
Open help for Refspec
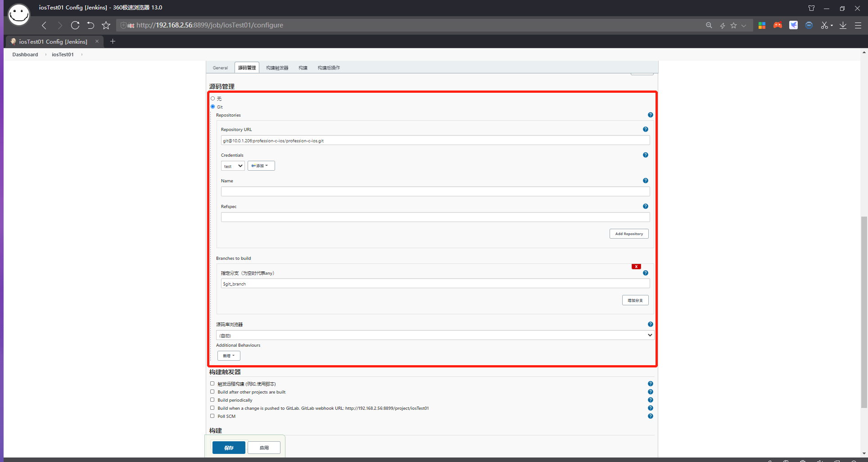click(645, 206)
